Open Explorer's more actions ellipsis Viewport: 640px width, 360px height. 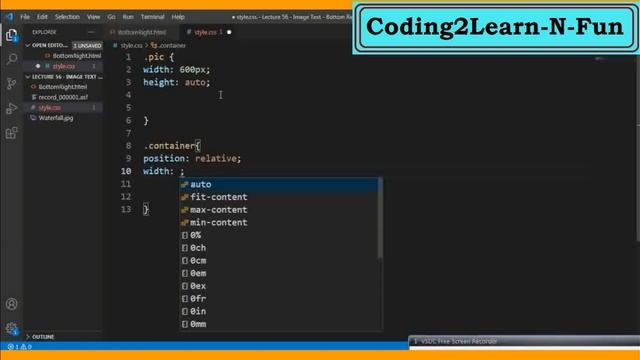(91, 32)
